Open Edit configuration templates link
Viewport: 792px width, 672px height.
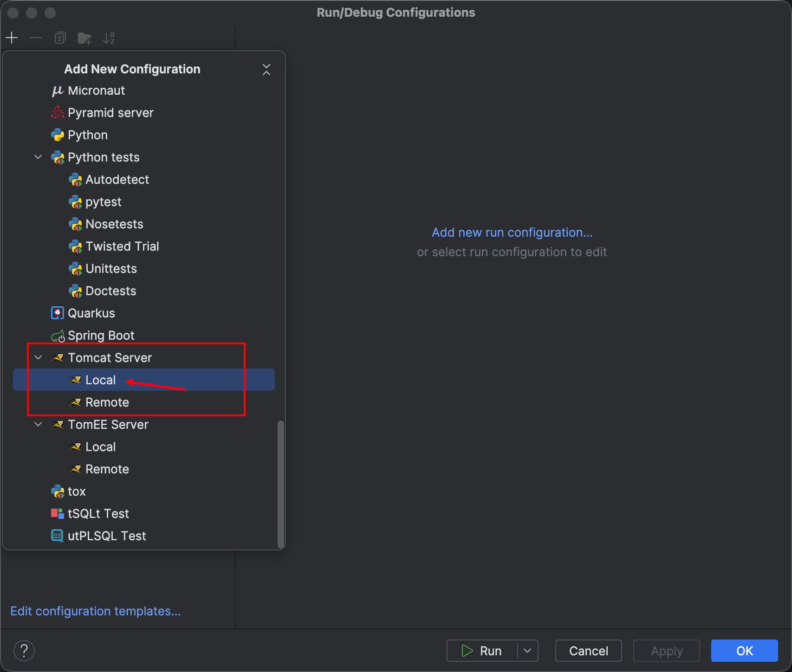pos(96,611)
